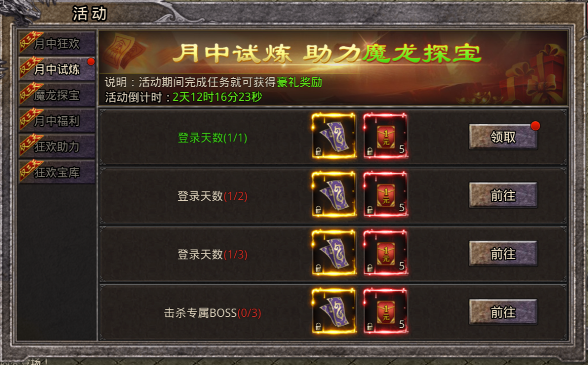Switch to the 狂欢助力 tab
Image resolution: width=588 pixels, height=365 pixels.
[x=57, y=147]
